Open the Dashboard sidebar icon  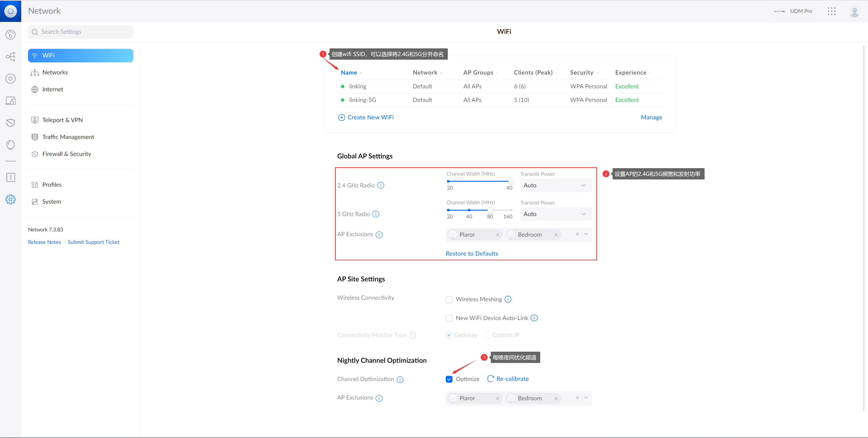tap(10, 34)
